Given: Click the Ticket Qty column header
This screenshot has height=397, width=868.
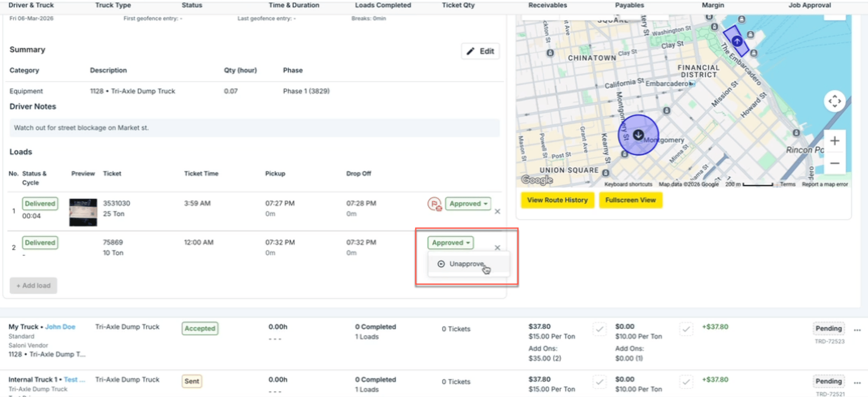Looking at the screenshot, I should tap(458, 5).
